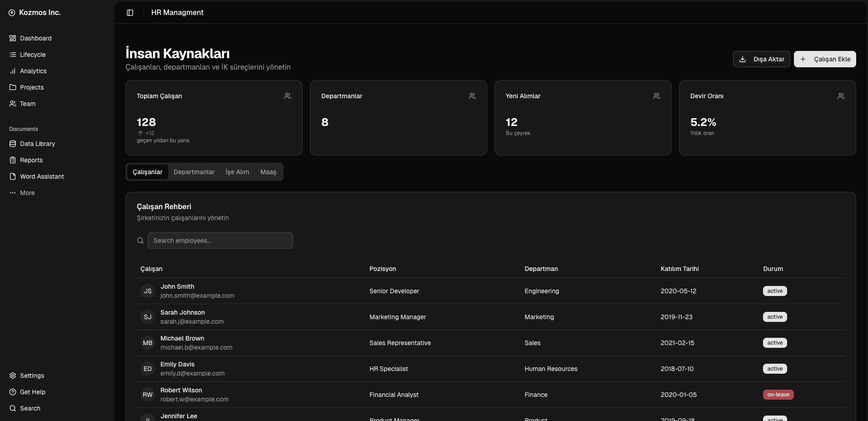Click the Departman column header

tap(541, 269)
